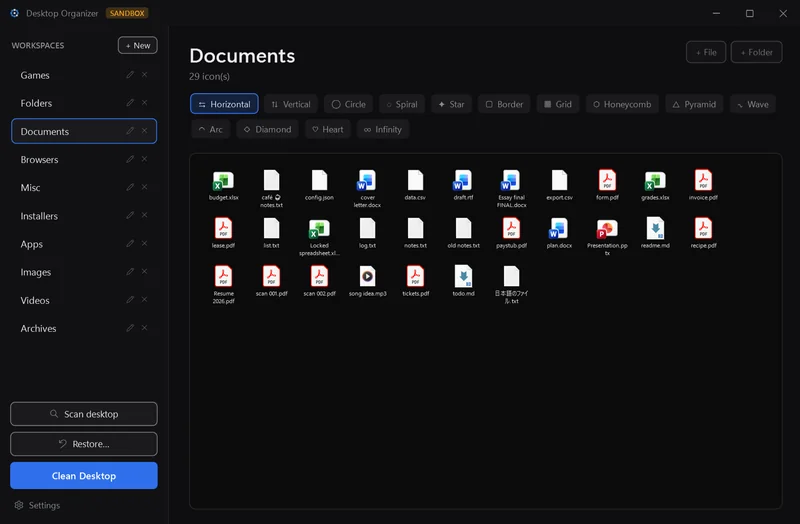
Task: Apply the Star layout
Action: point(452,104)
